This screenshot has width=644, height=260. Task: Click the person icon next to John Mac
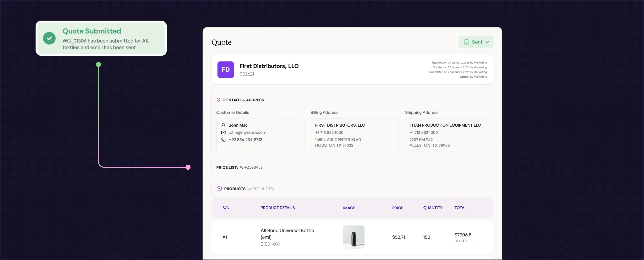click(x=223, y=125)
